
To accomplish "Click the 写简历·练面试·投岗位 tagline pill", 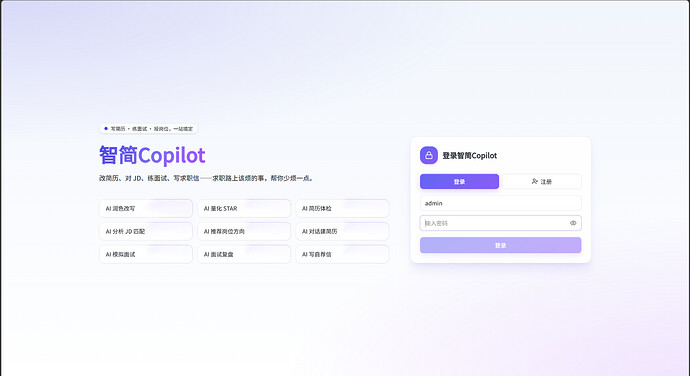I will 149,129.
